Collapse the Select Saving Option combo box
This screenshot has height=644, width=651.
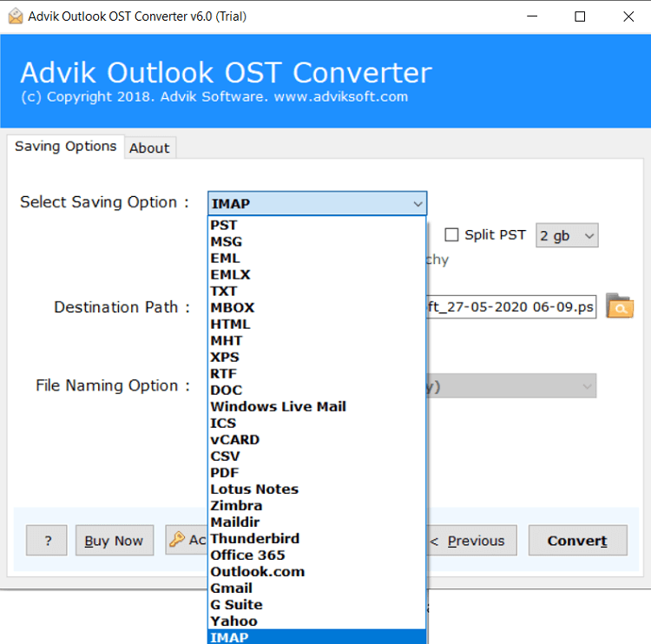pos(317,203)
